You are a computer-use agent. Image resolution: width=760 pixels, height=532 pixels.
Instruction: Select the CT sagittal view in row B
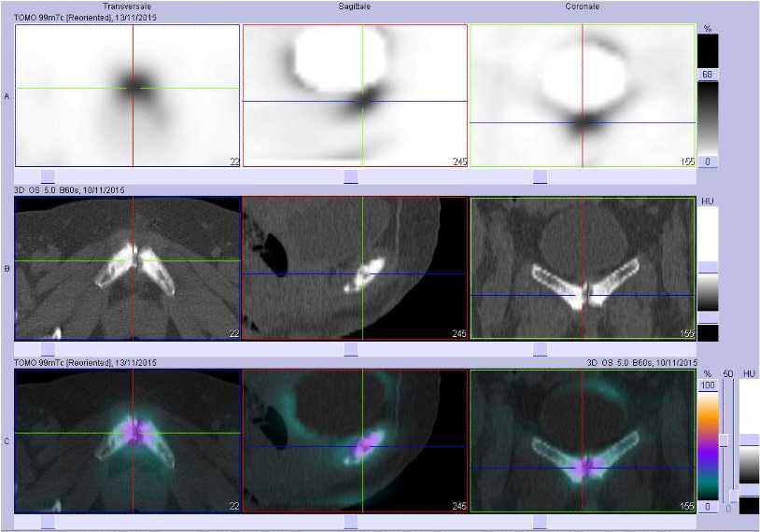(355, 268)
